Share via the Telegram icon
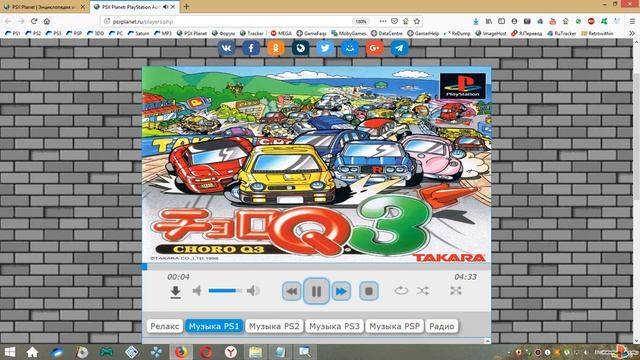Screen dimensions: 640x360 (399, 48)
